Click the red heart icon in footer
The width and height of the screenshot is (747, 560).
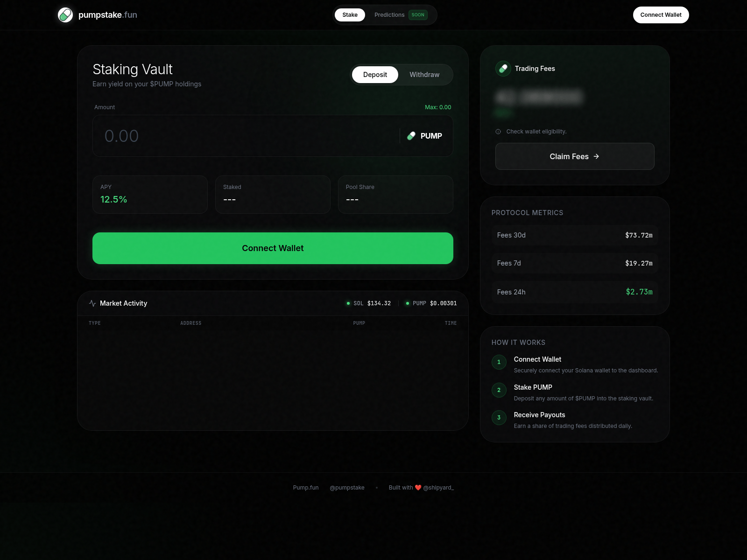point(418,488)
